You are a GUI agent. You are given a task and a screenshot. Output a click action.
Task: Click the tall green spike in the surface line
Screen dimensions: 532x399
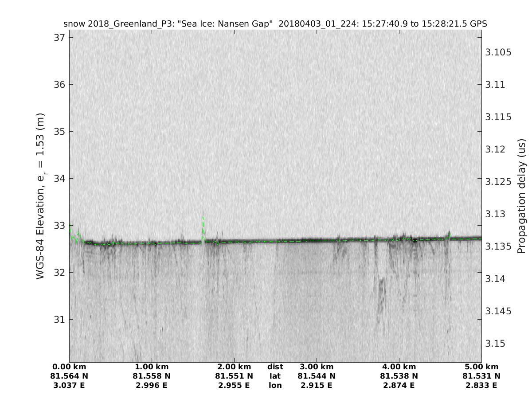coord(203,227)
